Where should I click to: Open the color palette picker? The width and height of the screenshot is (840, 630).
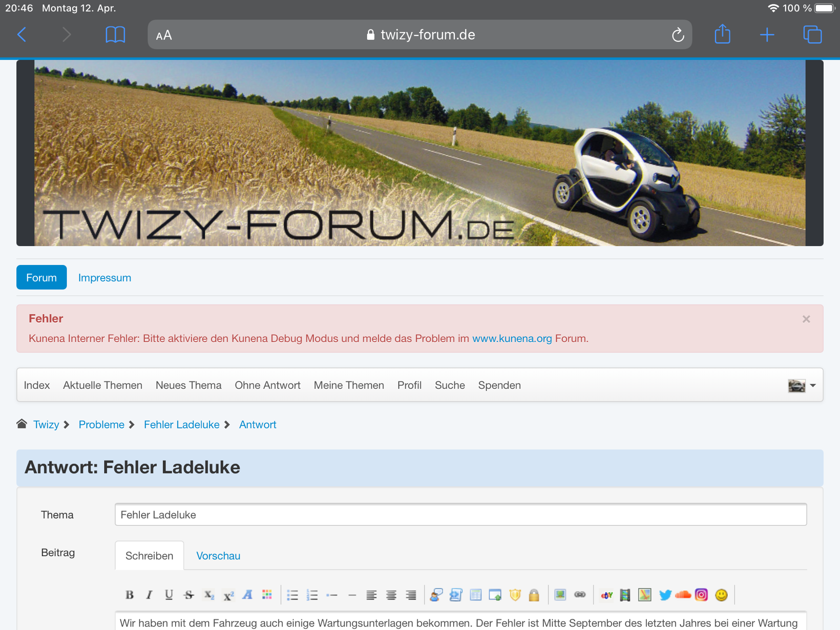(267, 595)
